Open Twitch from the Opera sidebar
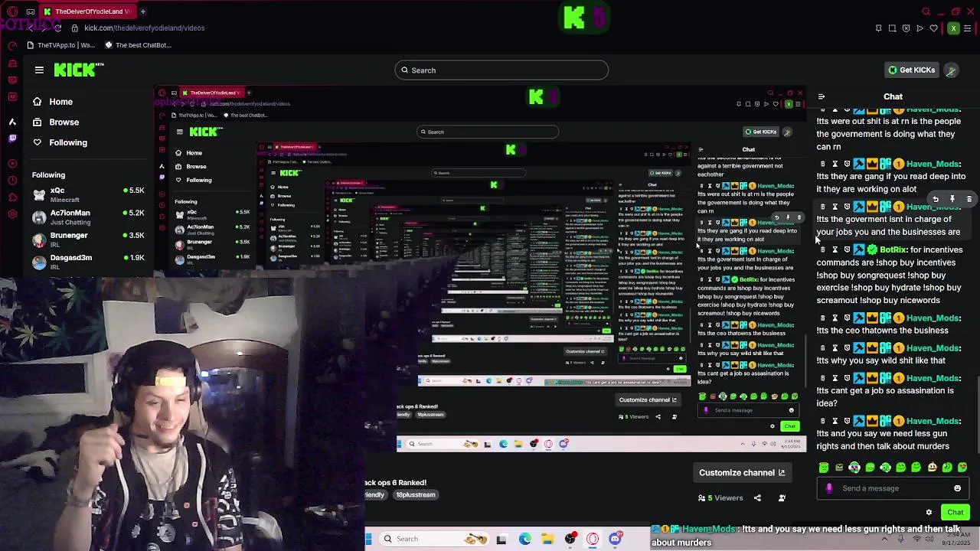Viewport: 980px width, 551px height. [x=11, y=139]
